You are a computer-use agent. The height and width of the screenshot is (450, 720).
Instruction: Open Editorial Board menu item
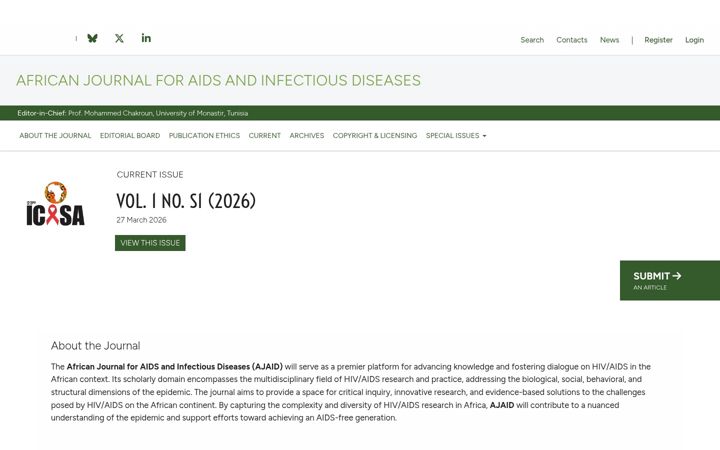(x=130, y=135)
